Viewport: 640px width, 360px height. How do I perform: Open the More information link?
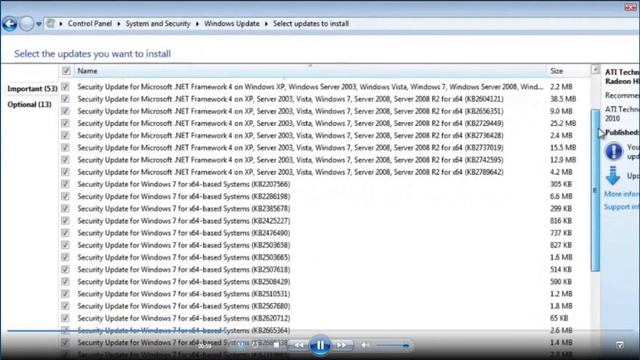point(622,194)
